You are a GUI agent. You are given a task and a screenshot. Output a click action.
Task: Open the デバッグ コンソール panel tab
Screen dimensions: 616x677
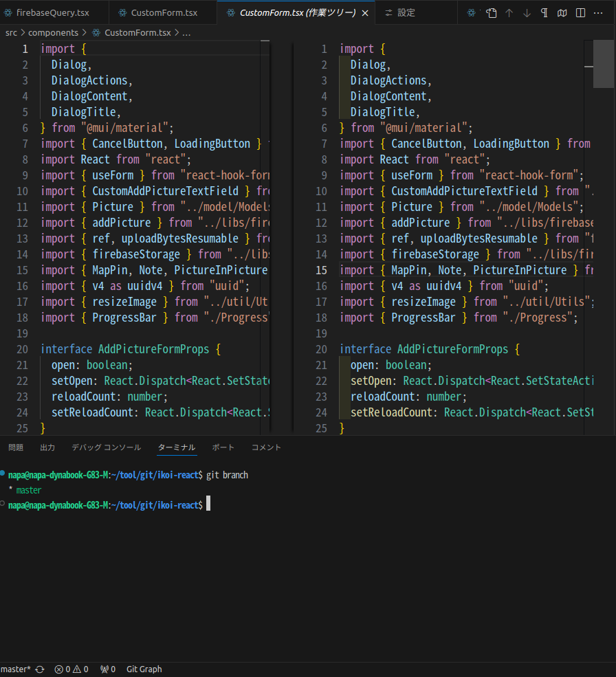click(x=107, y=447)
